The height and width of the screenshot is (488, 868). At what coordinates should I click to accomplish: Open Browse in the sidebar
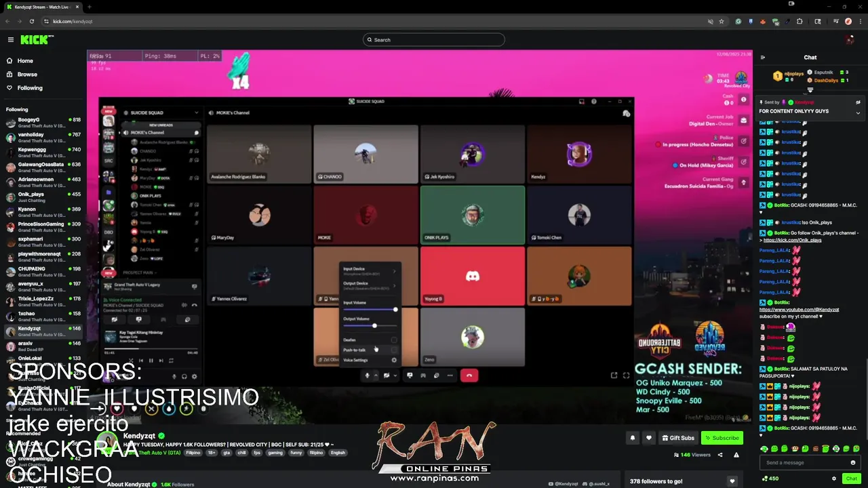click(x=27, y=74)
